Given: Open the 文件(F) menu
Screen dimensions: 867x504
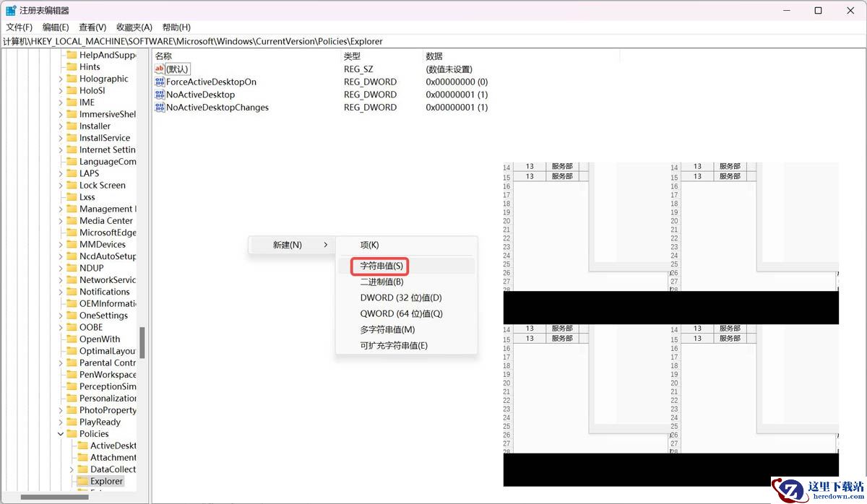Looking at the screenshot, I should (x=20, y=27).
